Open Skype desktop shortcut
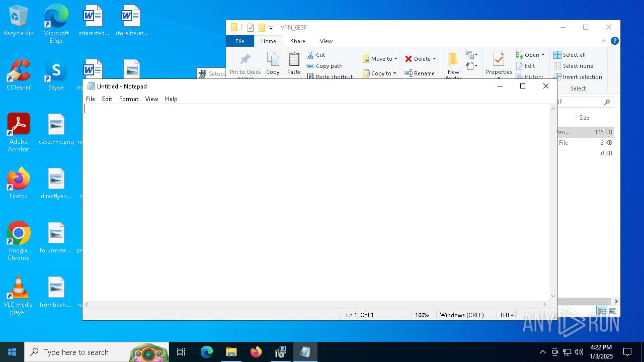The width and height of the screenshot is (644, 362). [56, 75]
